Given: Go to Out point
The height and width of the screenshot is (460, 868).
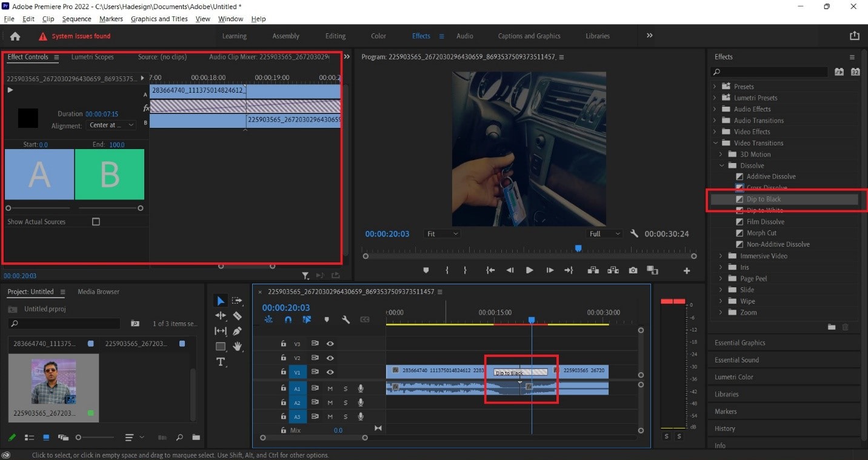Looking at the screenshot, I should [569, 270].
